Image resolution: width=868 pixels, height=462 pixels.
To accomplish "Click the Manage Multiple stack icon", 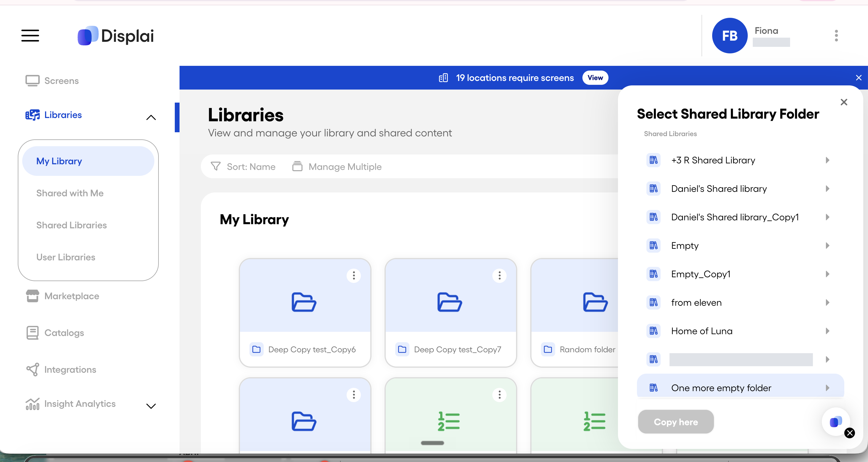I will [x=297, y=166].
